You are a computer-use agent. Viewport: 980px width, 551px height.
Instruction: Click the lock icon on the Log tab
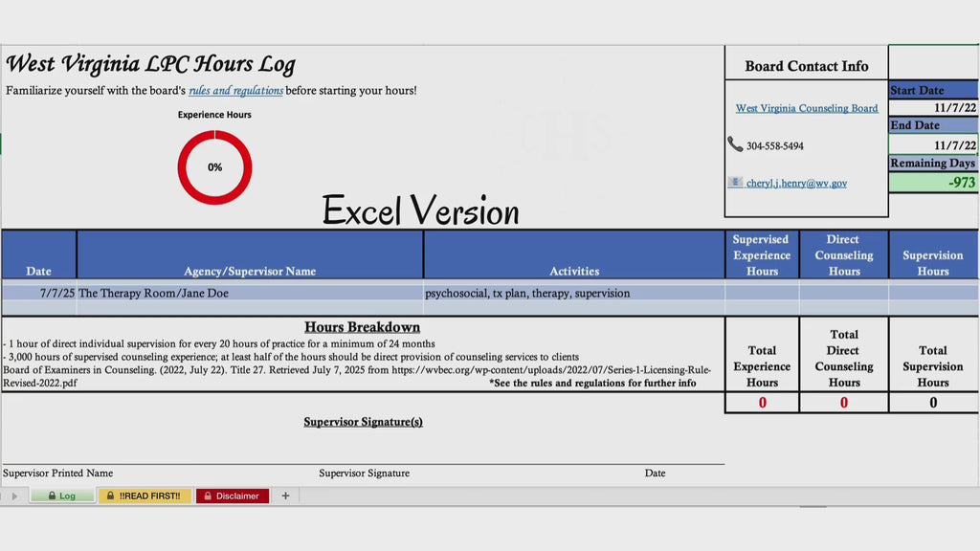[x=52, y=496]
